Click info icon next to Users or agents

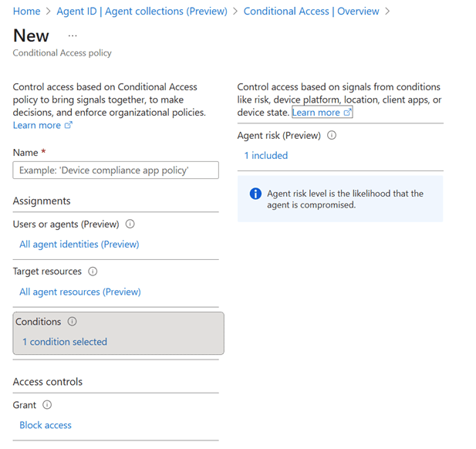coord(130,224)
